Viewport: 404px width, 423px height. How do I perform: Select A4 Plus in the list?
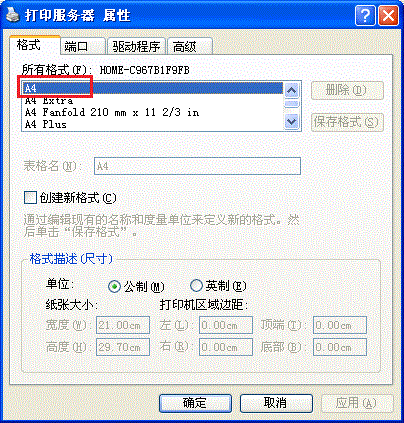[x=153, y=124]
